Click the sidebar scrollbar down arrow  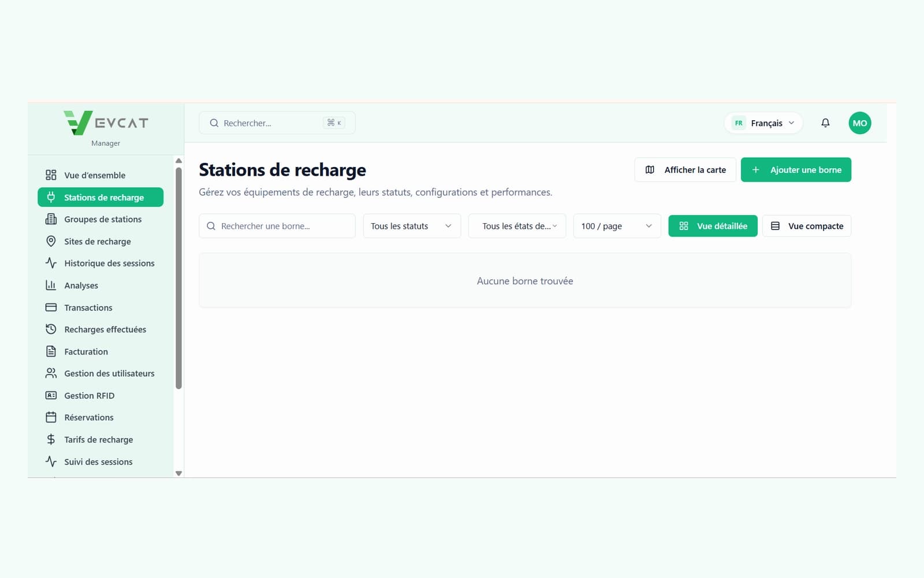(178, 473)
